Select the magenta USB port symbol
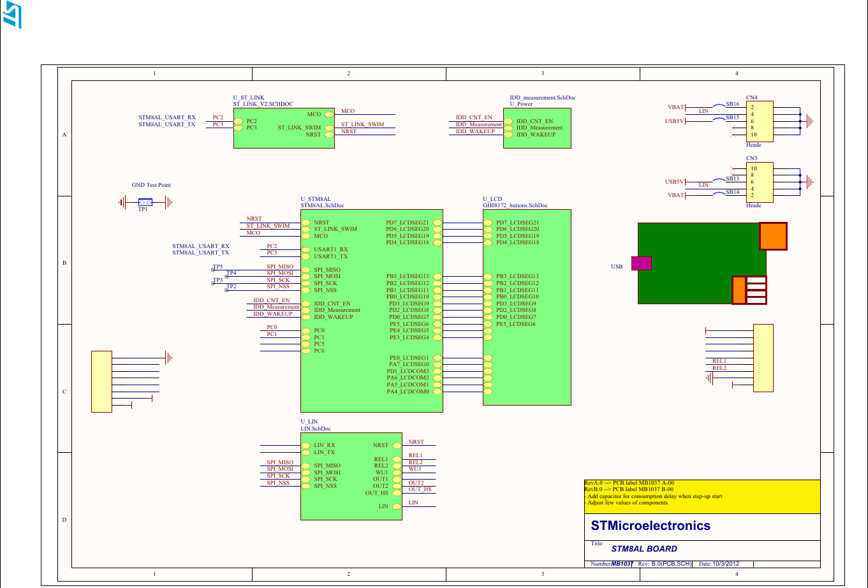 click(x=640, y=263)
